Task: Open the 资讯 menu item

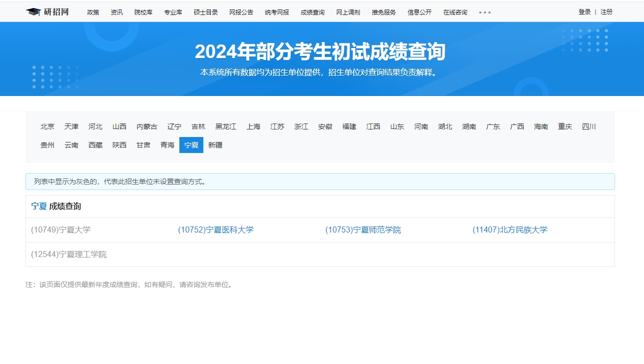Action: [117, 12]
